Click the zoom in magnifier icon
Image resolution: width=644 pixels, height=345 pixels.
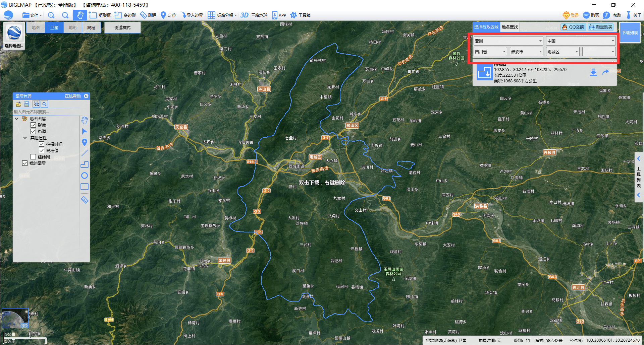51,15
